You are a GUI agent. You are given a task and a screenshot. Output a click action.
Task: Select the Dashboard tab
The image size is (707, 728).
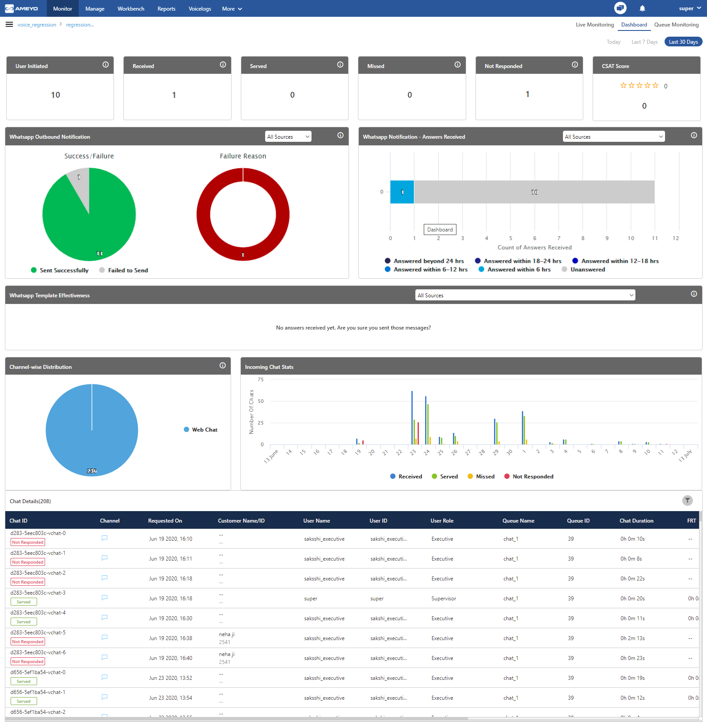click(x=634, y=25)
